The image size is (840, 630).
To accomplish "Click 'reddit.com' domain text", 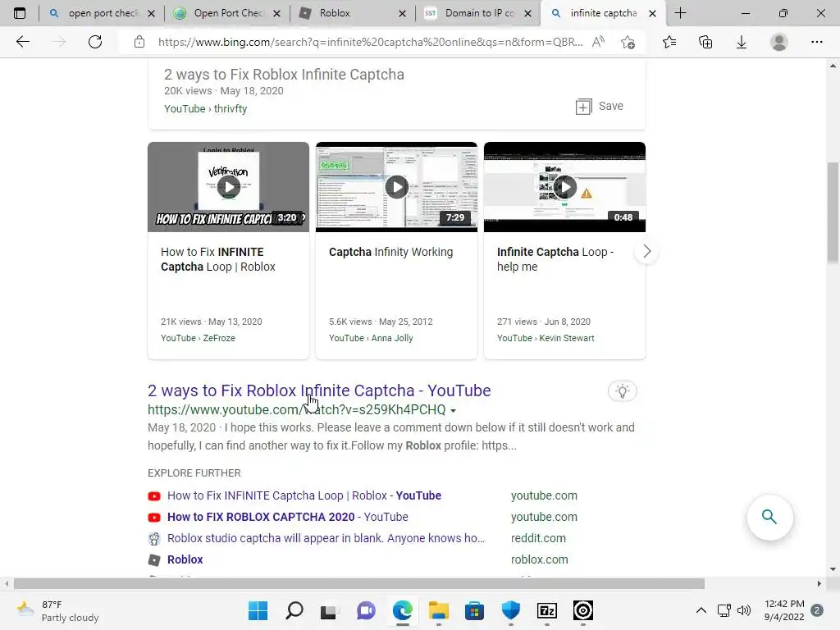I will [x=538, y=538].
